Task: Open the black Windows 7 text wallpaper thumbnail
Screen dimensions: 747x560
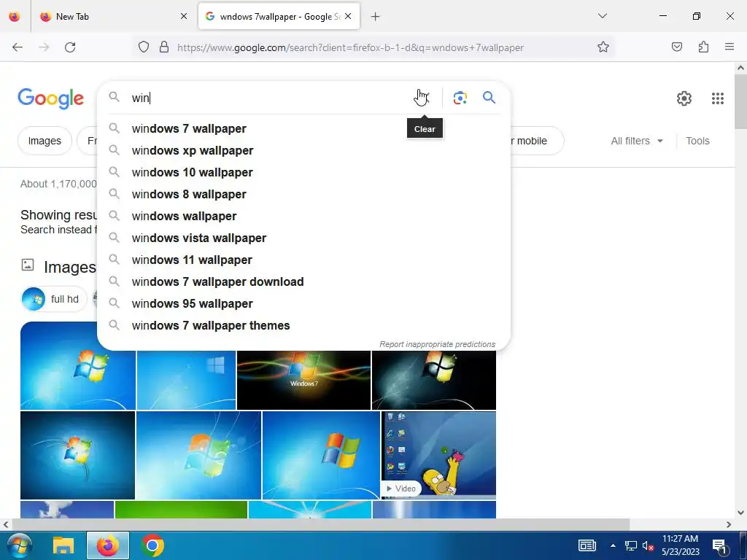Action: [303, 379]
